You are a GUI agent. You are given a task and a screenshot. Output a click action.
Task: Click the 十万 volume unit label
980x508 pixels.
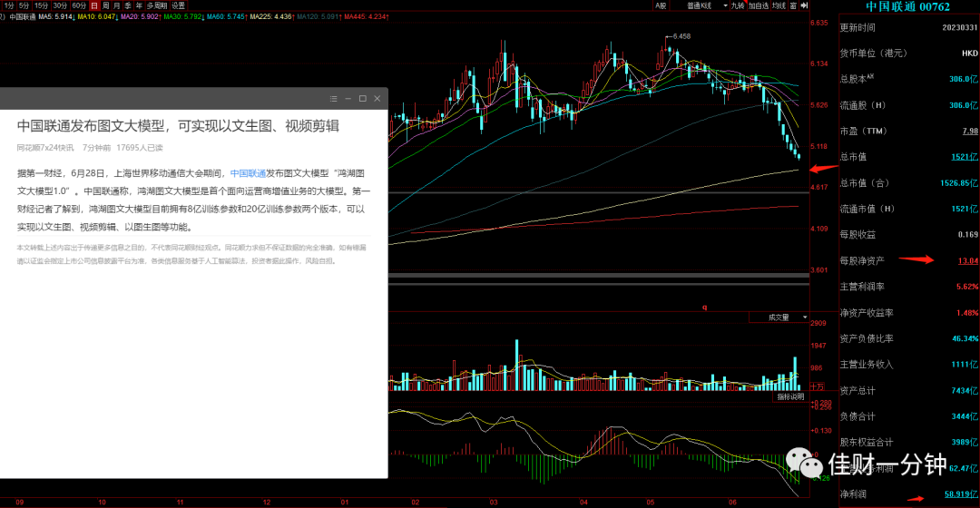click(817, 386)
